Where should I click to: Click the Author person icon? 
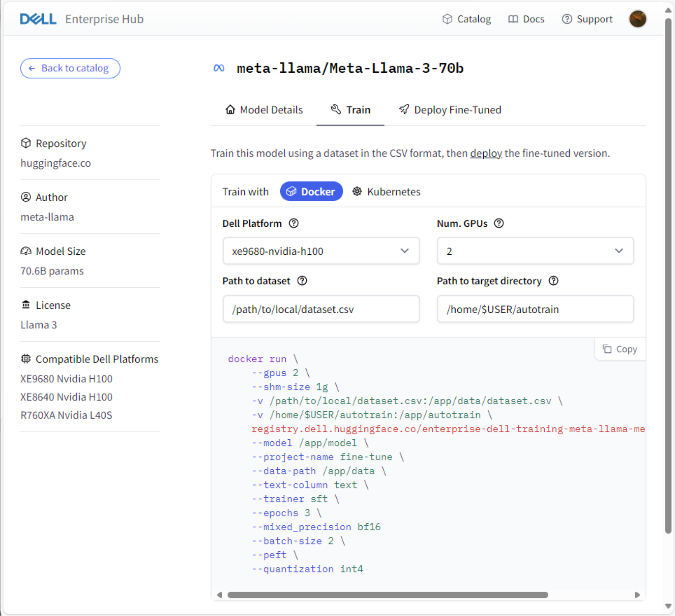tap(26, 197)
